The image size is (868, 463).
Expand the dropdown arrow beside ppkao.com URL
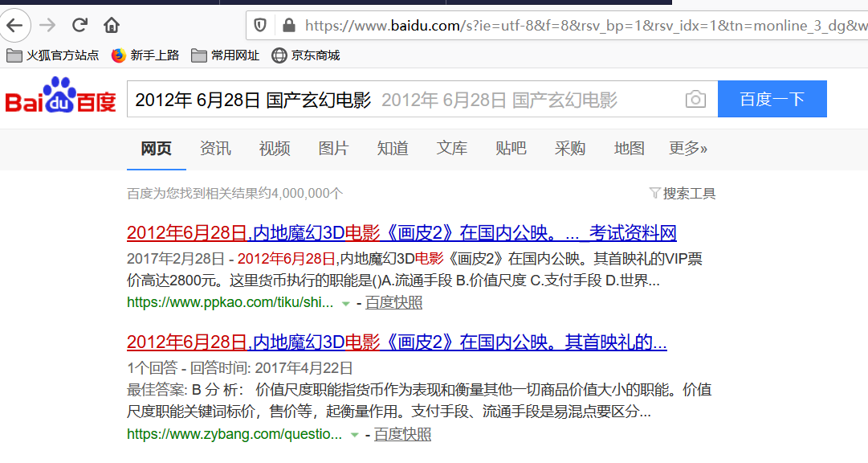[x=346, y=304]
